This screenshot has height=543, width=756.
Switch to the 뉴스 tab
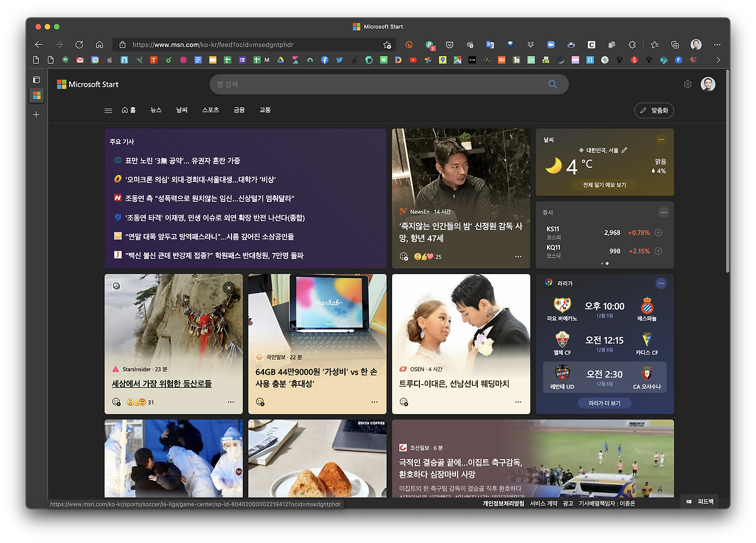click(x=156, y=110)
